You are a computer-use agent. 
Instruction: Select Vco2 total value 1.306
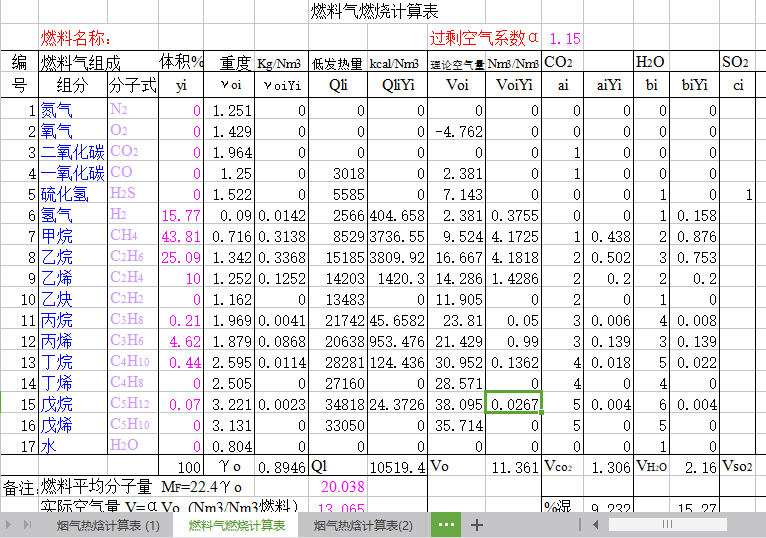point(609,467)
